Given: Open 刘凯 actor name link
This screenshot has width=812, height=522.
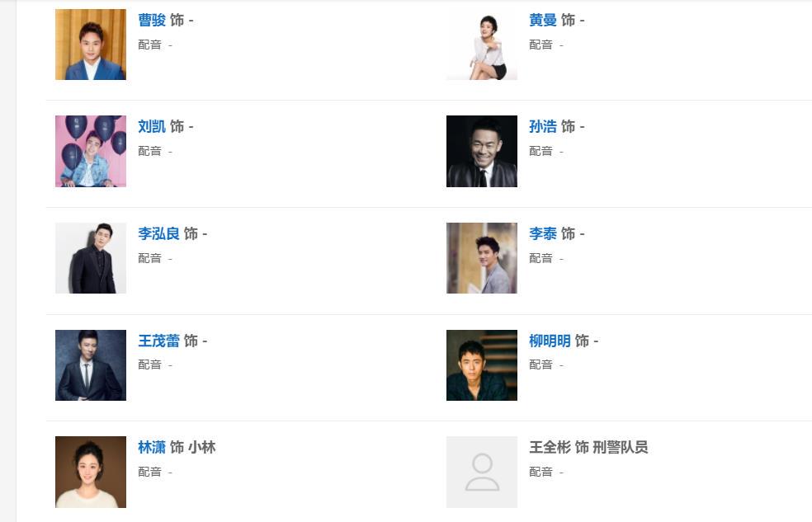Looking at the screenshot, I should [x=152, y=127].
